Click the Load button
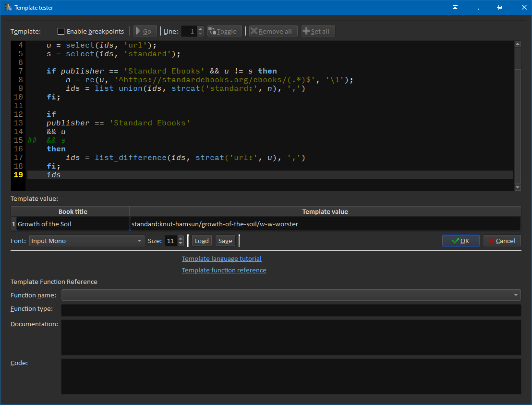Viewport: 532px width, 405px height. [202, 241]
